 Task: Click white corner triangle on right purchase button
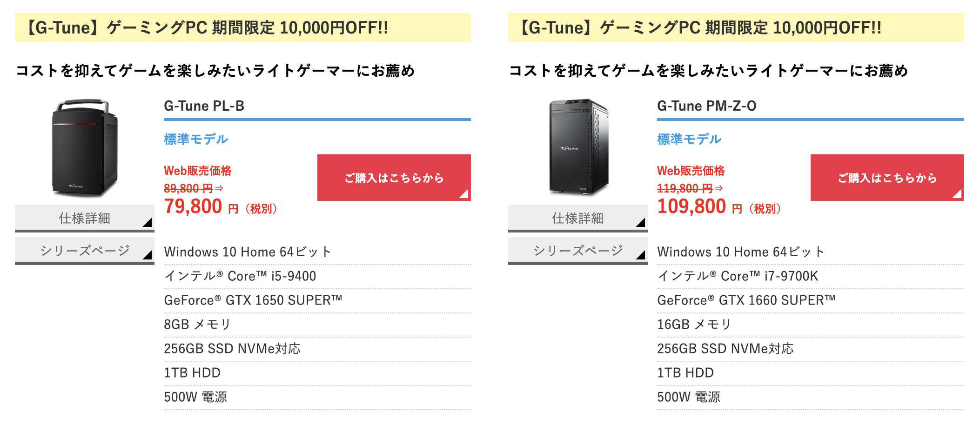tap(958, 194)
